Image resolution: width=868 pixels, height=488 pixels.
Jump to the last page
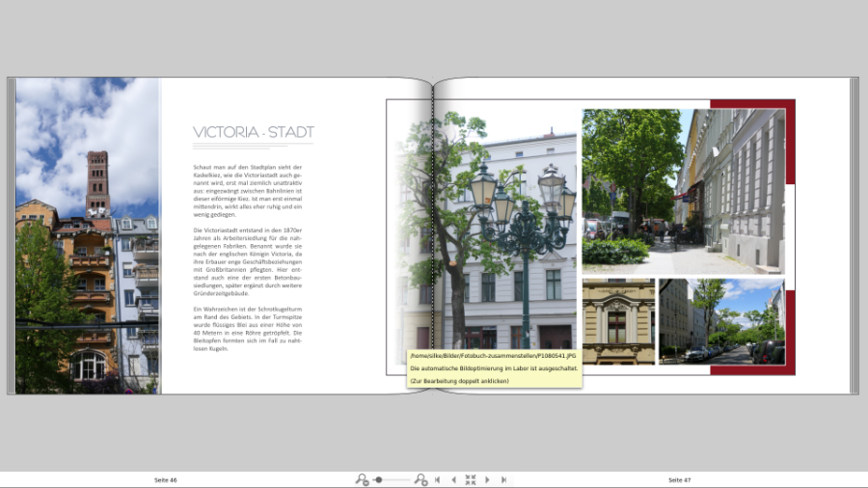pos(503,479)
